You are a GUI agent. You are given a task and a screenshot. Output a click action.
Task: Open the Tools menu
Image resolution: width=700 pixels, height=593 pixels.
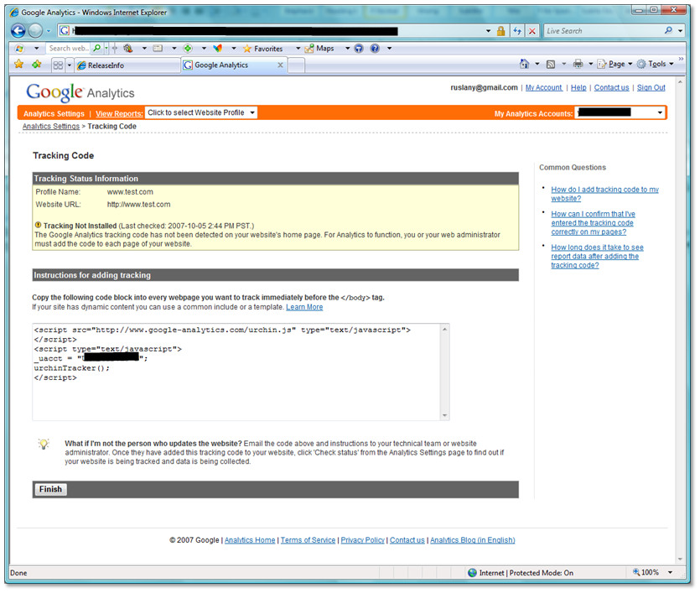656,64
